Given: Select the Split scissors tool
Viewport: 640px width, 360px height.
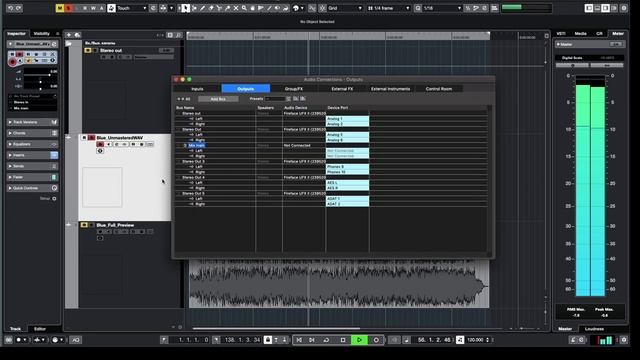Looking at the screenshot, I should point(219,8).
